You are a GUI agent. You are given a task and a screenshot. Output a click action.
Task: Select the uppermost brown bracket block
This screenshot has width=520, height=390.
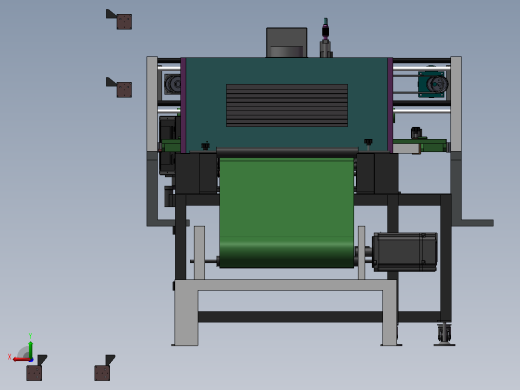(119, 19)
